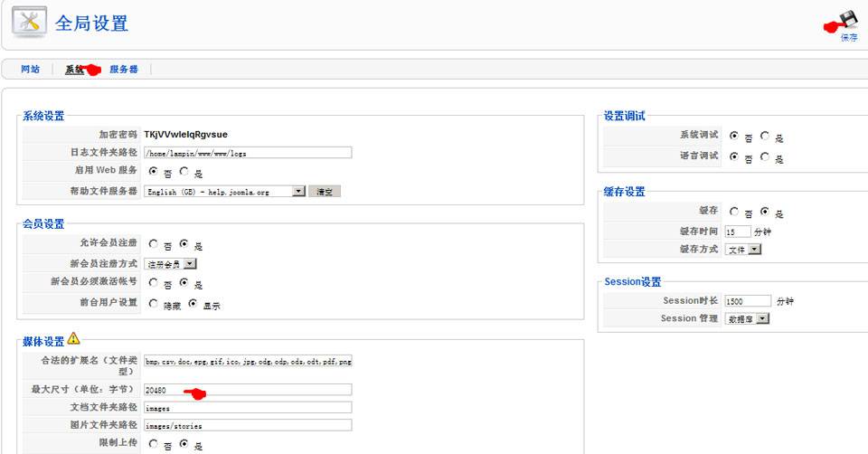Click the 清空 button next to help server
Screen dimensions: 868x454
pyautogui.click(x=325, y=192)
